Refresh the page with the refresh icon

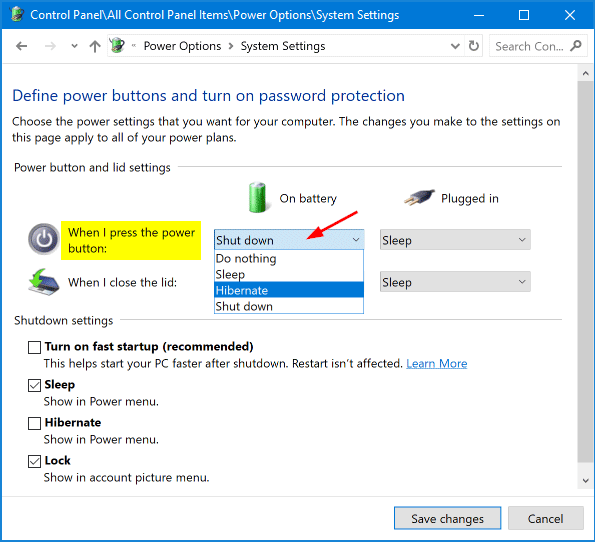(474, 46)
